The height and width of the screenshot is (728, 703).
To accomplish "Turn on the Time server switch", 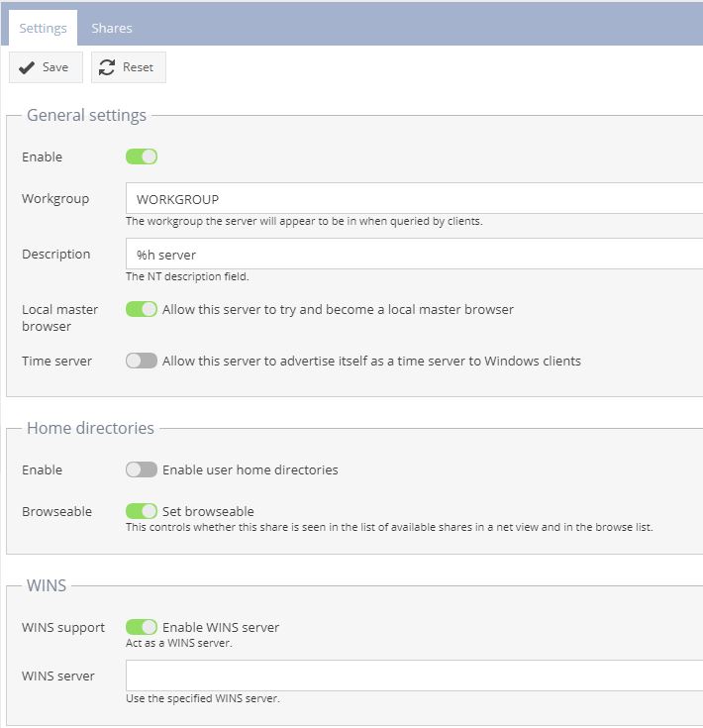I will point(142,361).
